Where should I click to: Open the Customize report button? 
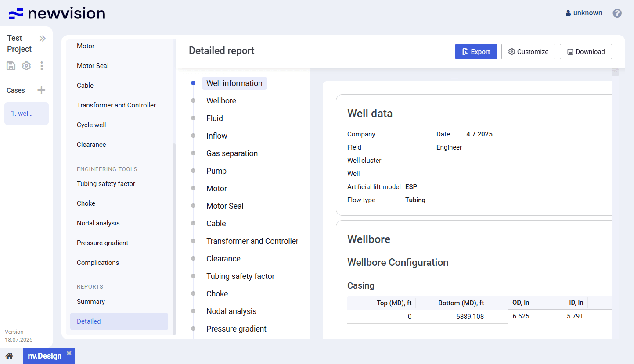point(528,52)
